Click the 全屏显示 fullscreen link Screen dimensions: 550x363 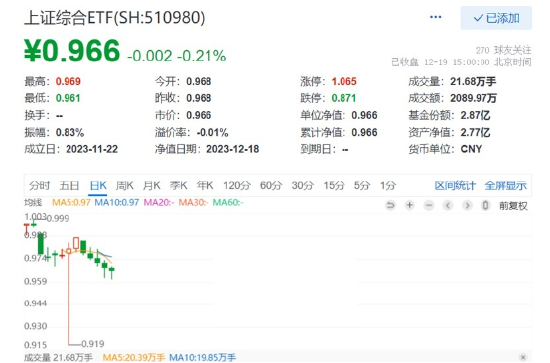pos(505,186)
